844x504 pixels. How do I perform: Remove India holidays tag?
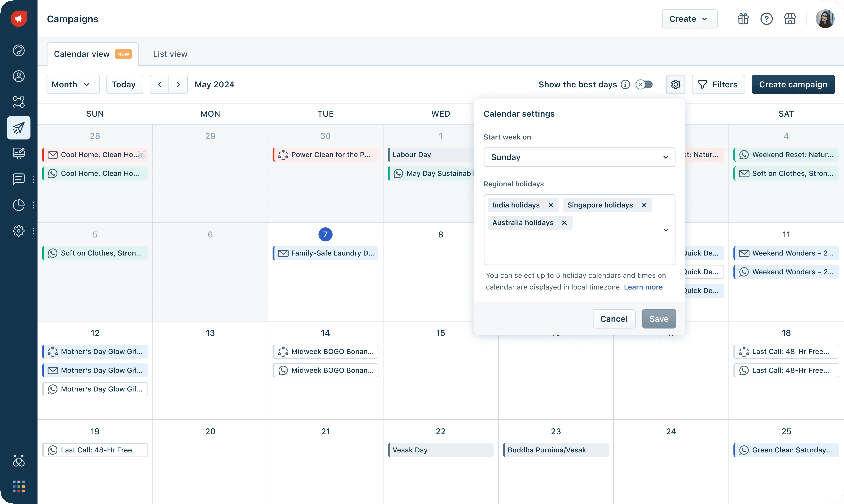tap(551, 205)
